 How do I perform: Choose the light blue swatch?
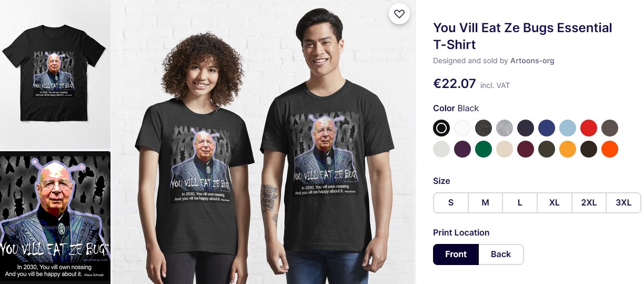[568, 128]
